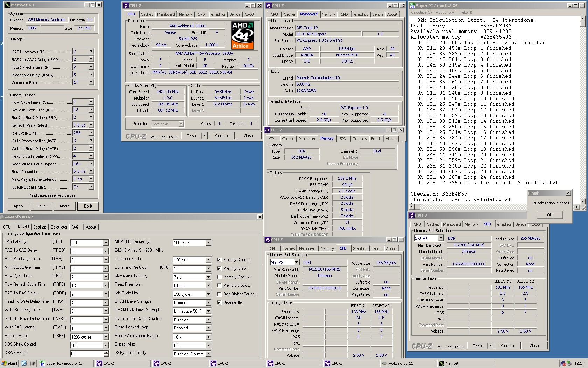Open Calculator tab in A64Info

tap(59, 227)
